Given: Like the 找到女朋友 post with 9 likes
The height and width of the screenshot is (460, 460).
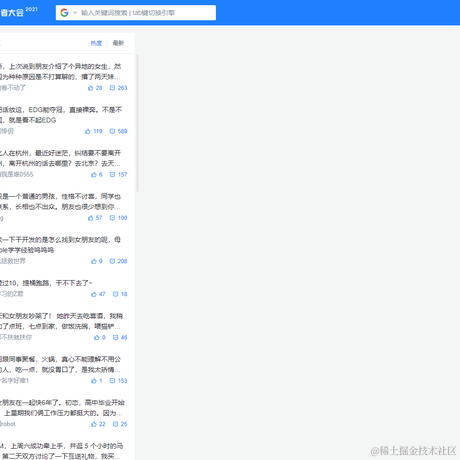Looking at the screenshot, I should click(x=97, y=261).
